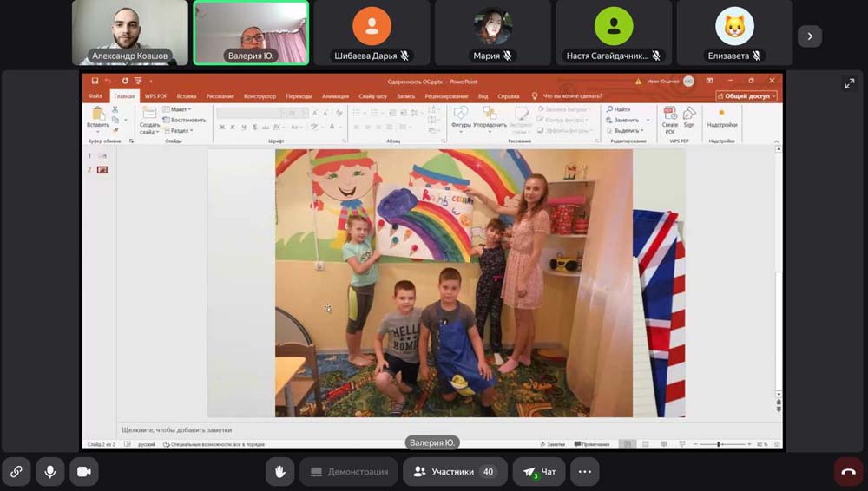This screenshot has width=868, height=491.
Task: Click the PowerPoint zoom slider
Action: 720,444
